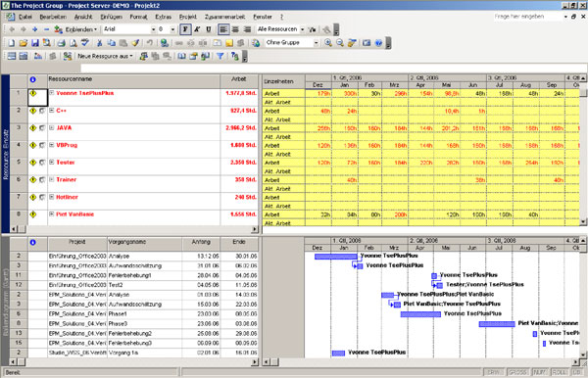Open the Neue Ressource aus dropdown
Image resolution: width=588 pixels, height=378 pixels.
[105, 56]
